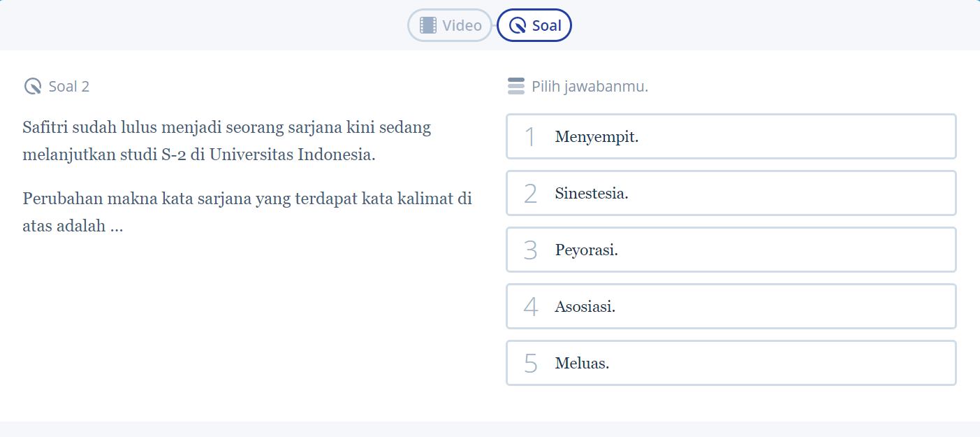Click the film icon in the Video tab

point(427,25)
